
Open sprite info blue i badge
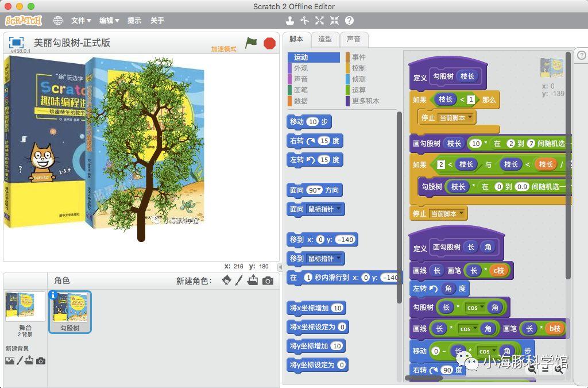[53, 294]
